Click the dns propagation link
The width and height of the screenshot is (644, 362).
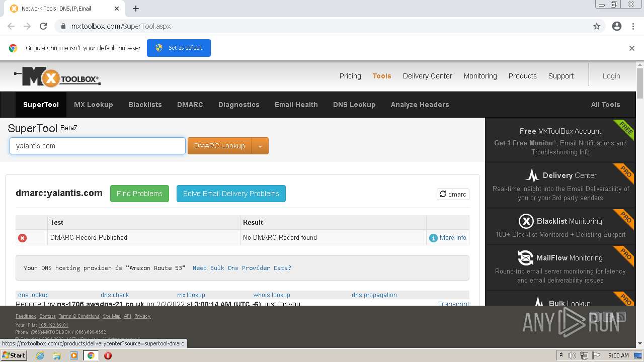click(374, 295)
